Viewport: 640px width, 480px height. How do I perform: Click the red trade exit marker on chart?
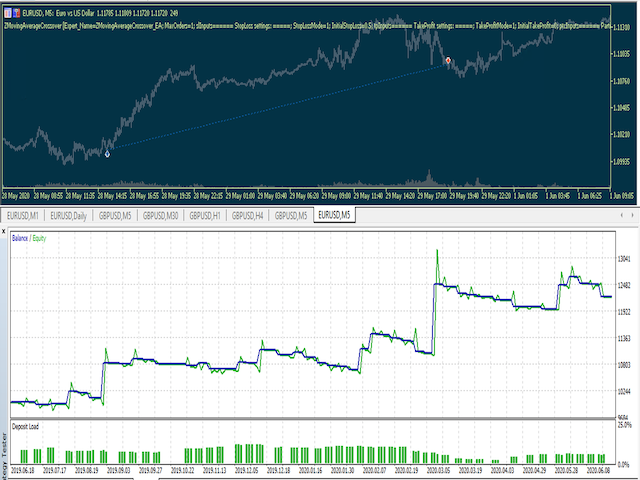point(448,60)
